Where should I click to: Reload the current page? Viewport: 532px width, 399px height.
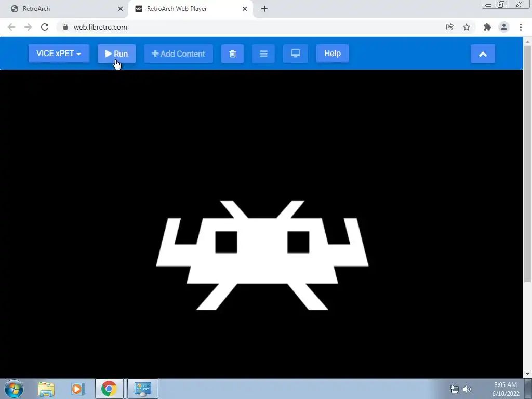45,27
